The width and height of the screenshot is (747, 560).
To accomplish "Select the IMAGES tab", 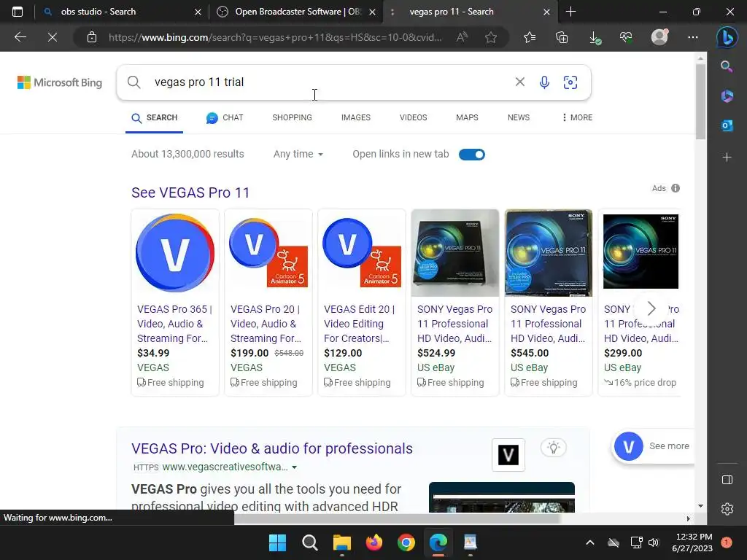I will click(356, 117).
